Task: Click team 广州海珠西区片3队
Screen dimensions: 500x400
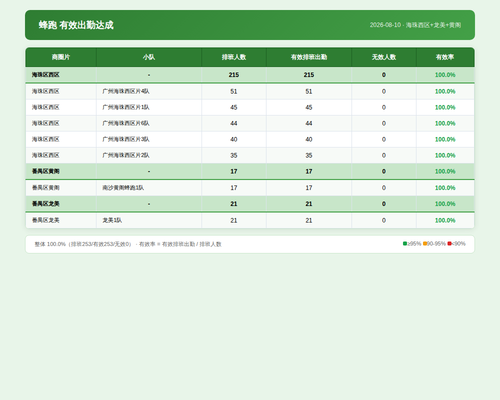Action: click(126, 139)
